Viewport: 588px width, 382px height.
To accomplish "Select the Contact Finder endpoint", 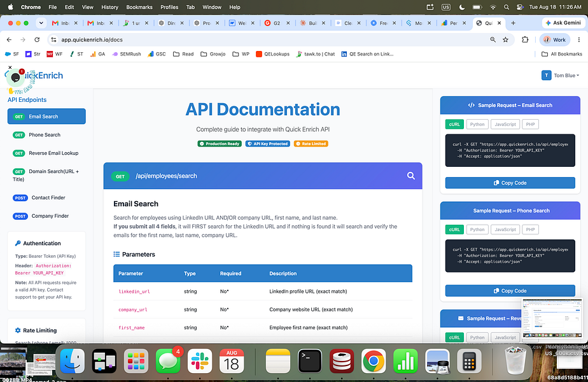I will click(46, 198).
